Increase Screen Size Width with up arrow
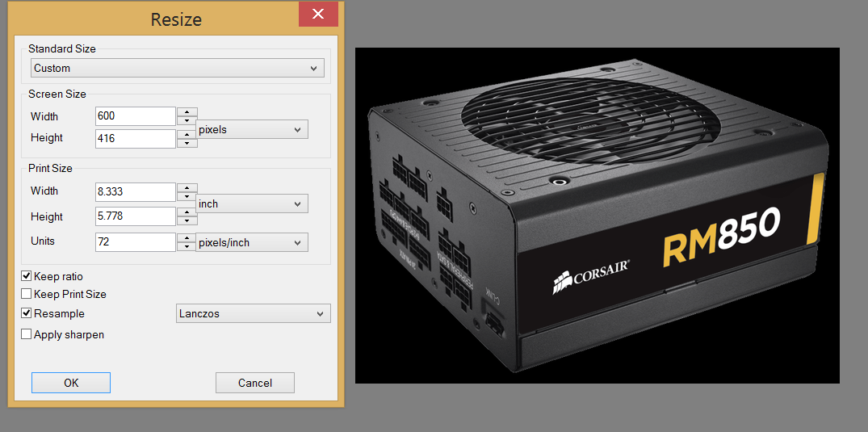 [x=187, y=112]
